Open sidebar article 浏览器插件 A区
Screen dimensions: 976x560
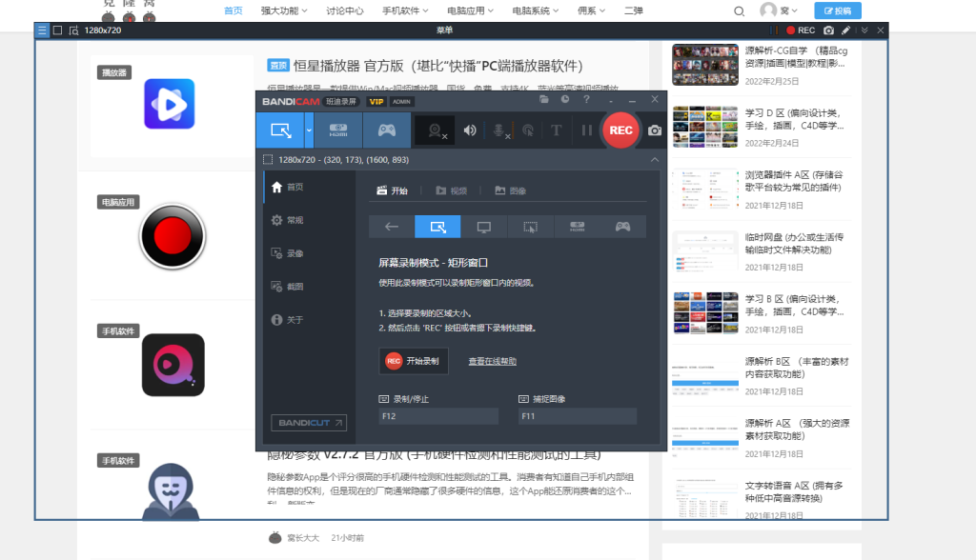pyautogui.click(x=794, y=181)
